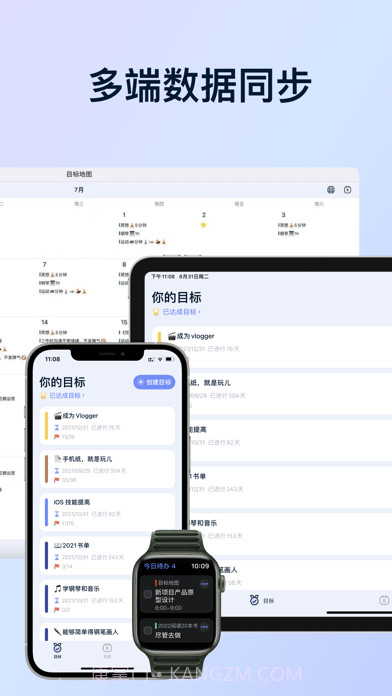Open more options for 新项目产品原型设计 on watch
The image size is (392, 696).
[x=204, y=584]
